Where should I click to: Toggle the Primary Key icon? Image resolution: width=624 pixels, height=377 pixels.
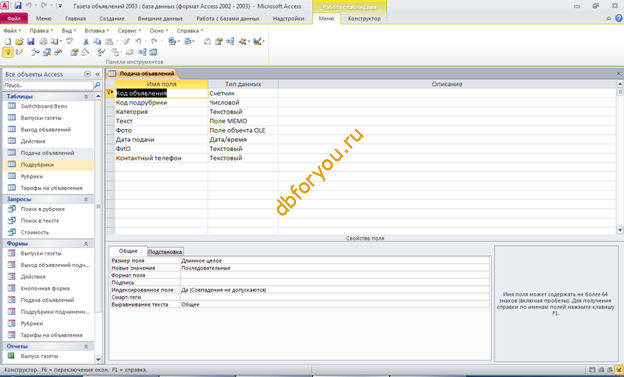click(x=8, y=52)
